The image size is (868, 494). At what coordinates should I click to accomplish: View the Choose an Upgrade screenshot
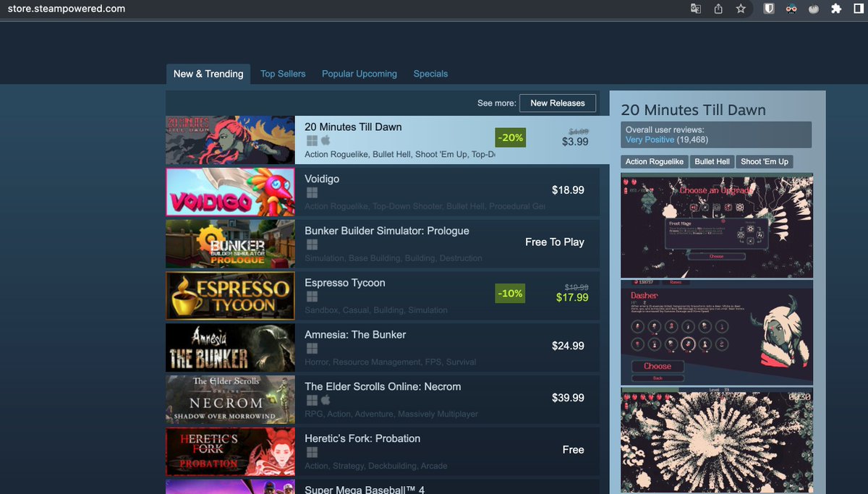[x=717, y=225]
